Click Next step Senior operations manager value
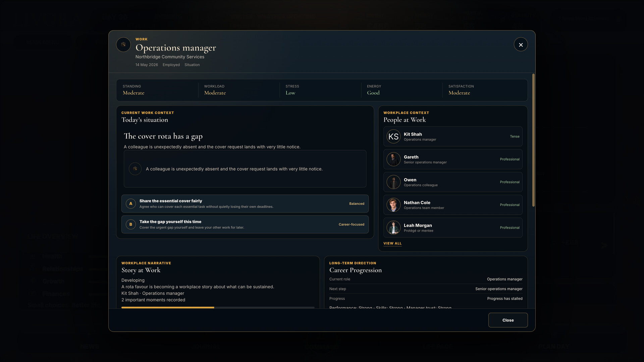Screen dimensions: 644x362 [x=499, y=289]
